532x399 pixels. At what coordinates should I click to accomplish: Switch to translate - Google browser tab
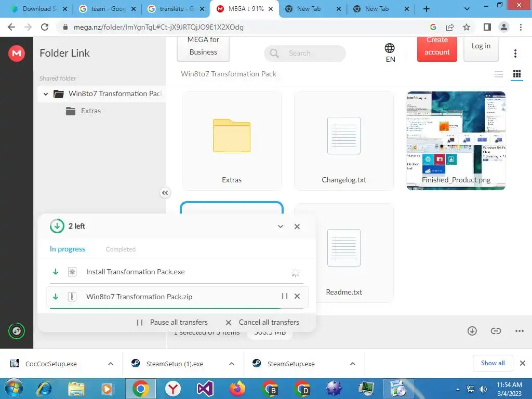click(x=176, y=9)
